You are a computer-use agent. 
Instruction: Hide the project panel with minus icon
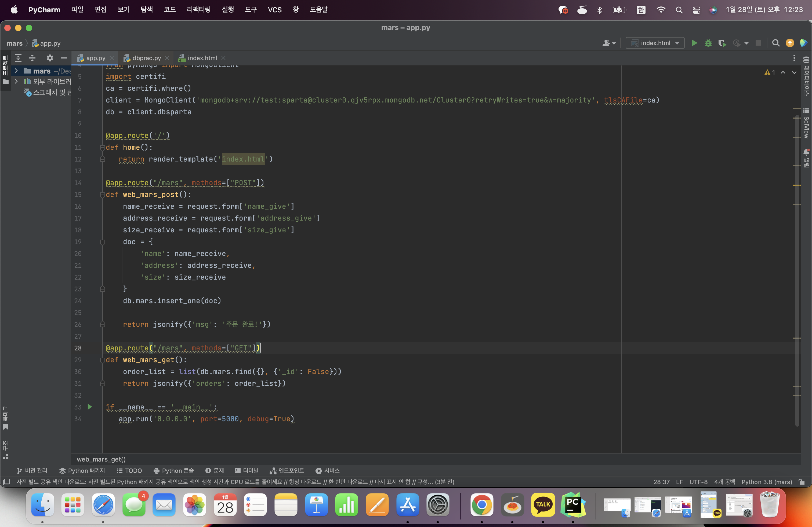pos(64,58)
